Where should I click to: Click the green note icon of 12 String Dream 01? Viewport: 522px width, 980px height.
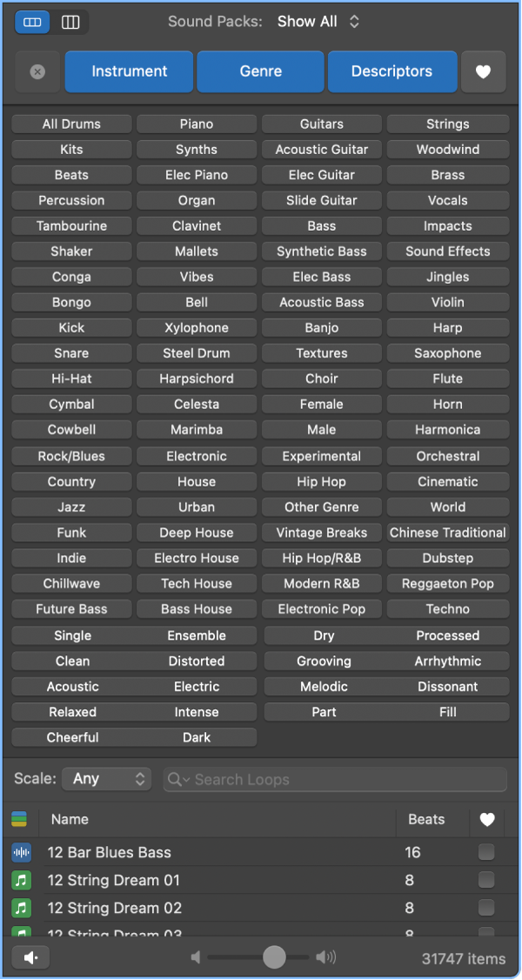pyautogui.click(x=22, y=881)
